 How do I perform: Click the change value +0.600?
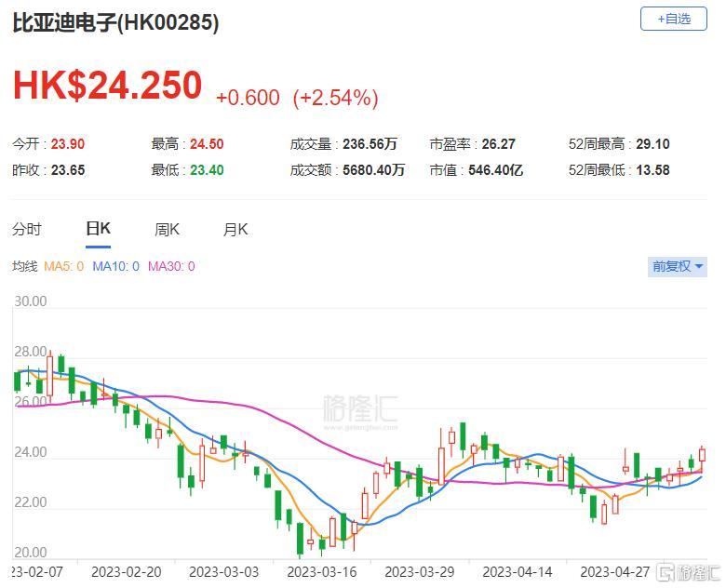tap(248, 98)
